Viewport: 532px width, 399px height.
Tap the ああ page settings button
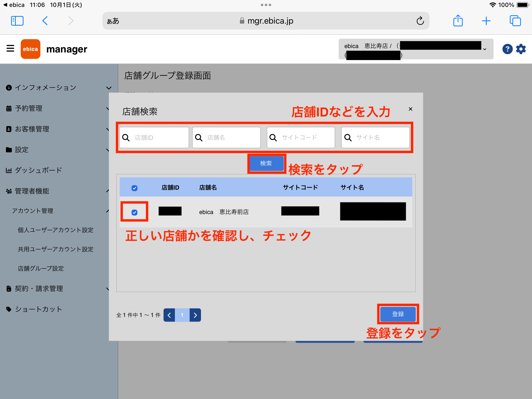113,21
